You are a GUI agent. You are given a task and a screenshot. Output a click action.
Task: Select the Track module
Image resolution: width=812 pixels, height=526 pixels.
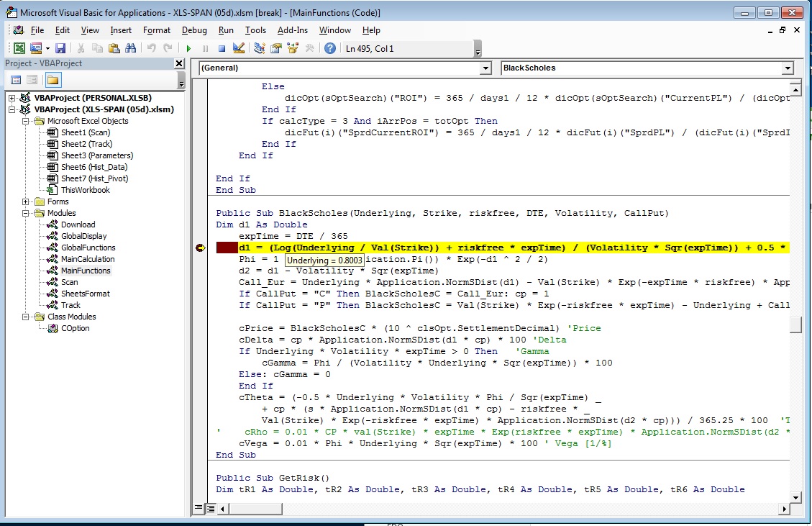(70, 305)
